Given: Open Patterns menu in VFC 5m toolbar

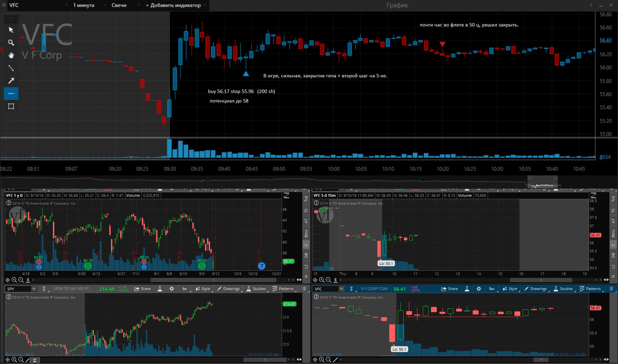Looking at the screenshot, I should tap(590, 289).
